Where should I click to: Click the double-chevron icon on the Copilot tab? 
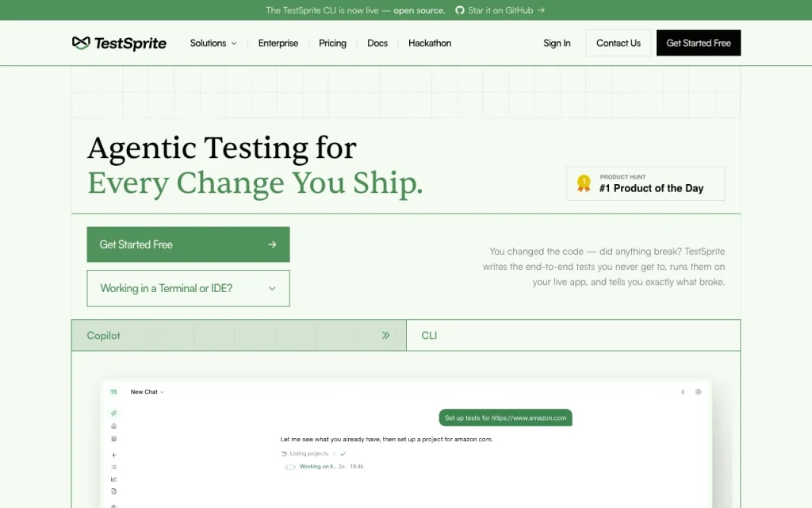point(386,336)
